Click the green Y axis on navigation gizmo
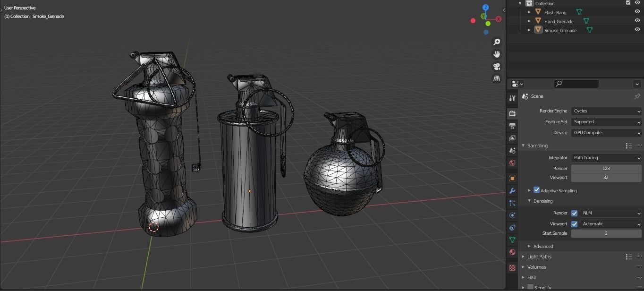Image resolution: width=644 pixels, height=291 pixels. pyautogui.click(x=483, y=16)
